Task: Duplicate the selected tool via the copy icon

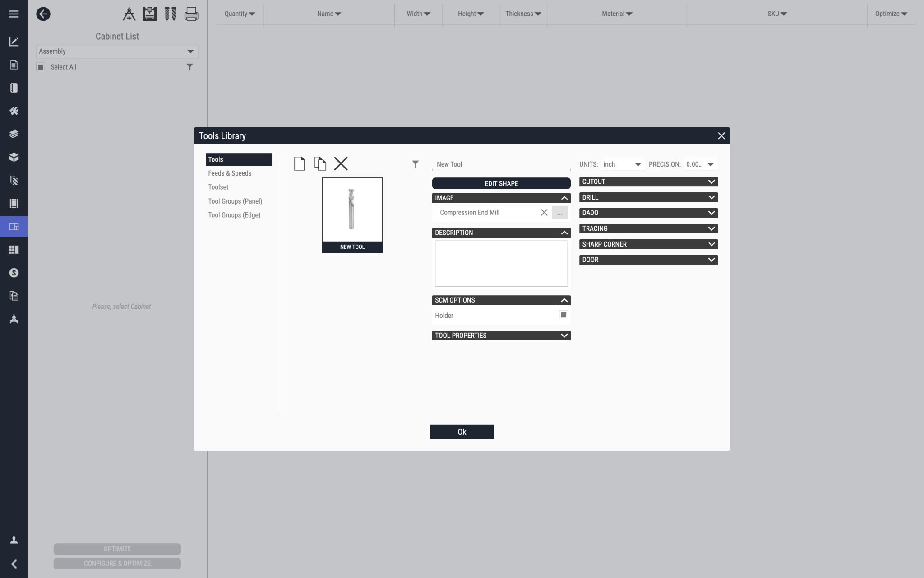Action: pos(320,163)
